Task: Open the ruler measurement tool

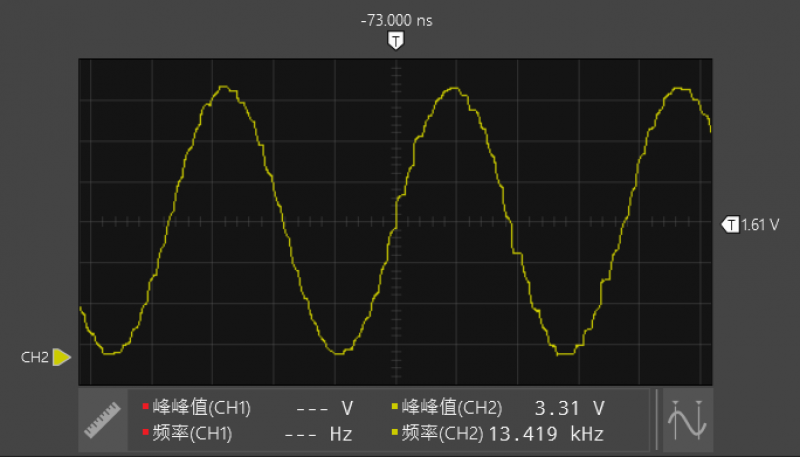Action: pyautogui.click(x=103, y=420)
